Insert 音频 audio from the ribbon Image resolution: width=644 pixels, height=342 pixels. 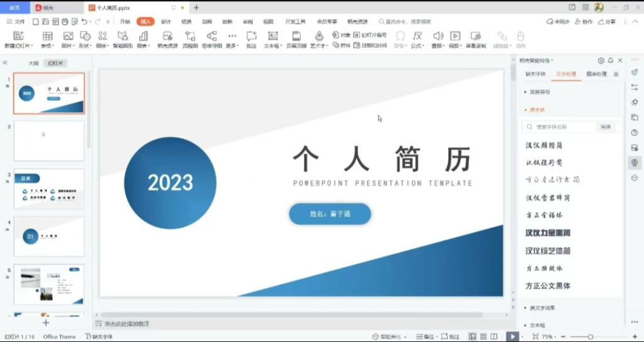click(x=437, y=39)
